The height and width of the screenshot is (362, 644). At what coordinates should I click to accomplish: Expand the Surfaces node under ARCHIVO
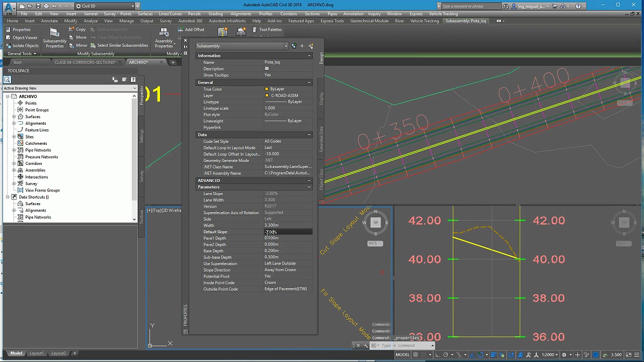[x=14, y=117]
